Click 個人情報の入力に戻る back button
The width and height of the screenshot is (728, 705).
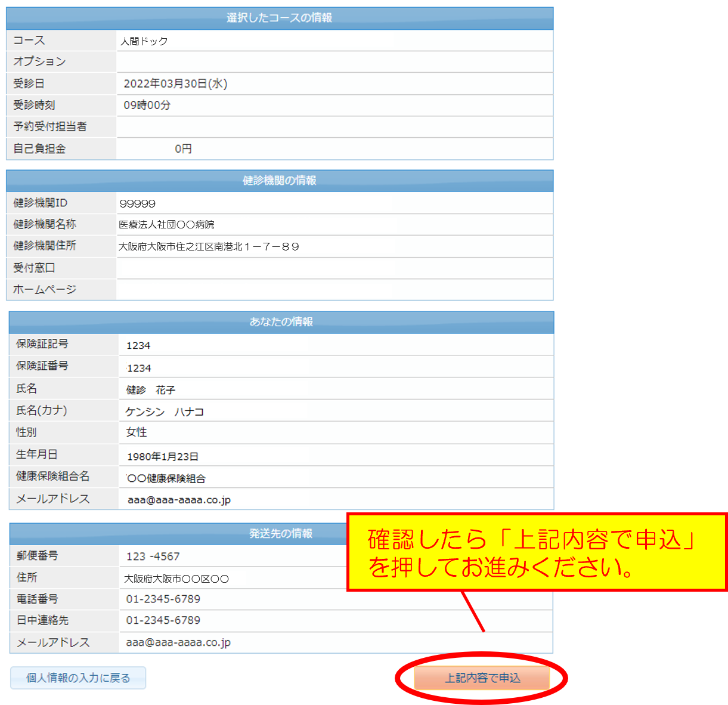tap(78, 678)
